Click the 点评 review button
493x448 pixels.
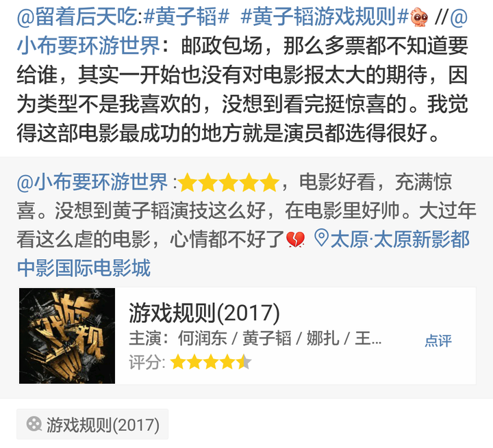(x=438, y=341)
